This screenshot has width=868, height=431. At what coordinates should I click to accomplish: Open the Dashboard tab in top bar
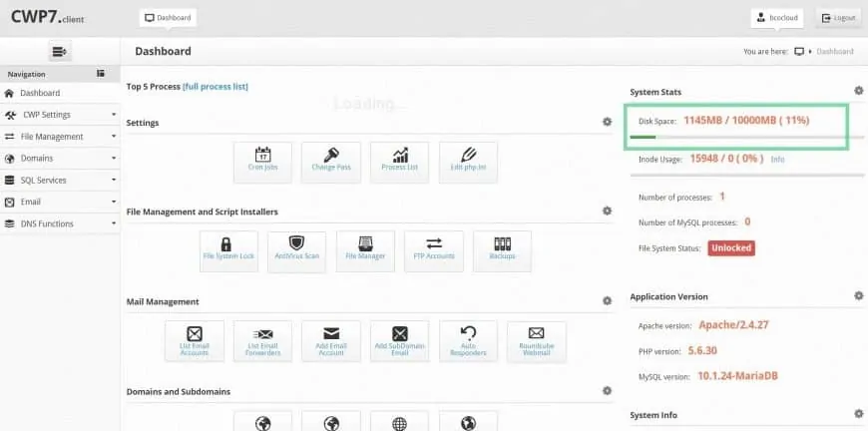tap(168, 18)
